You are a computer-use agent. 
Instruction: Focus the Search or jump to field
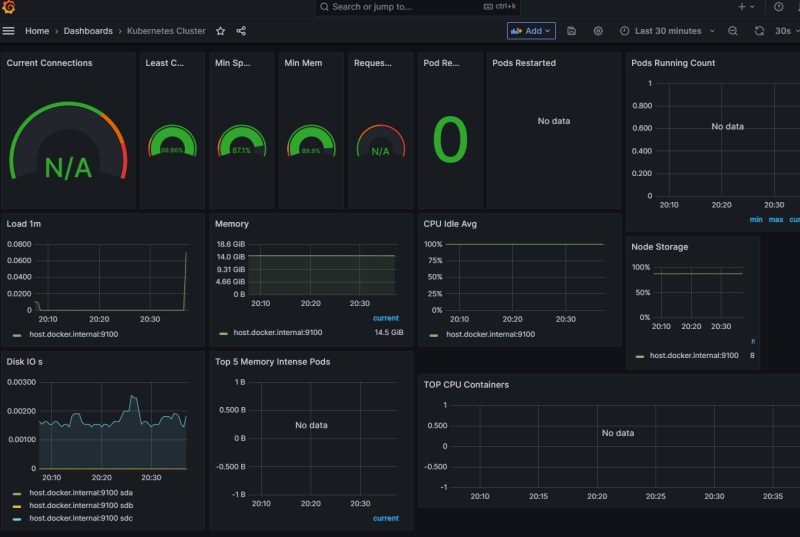coord(400,7)
